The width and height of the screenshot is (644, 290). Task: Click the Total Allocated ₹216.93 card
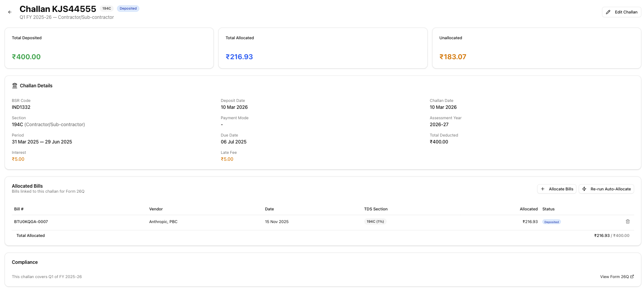pos(323,48)
